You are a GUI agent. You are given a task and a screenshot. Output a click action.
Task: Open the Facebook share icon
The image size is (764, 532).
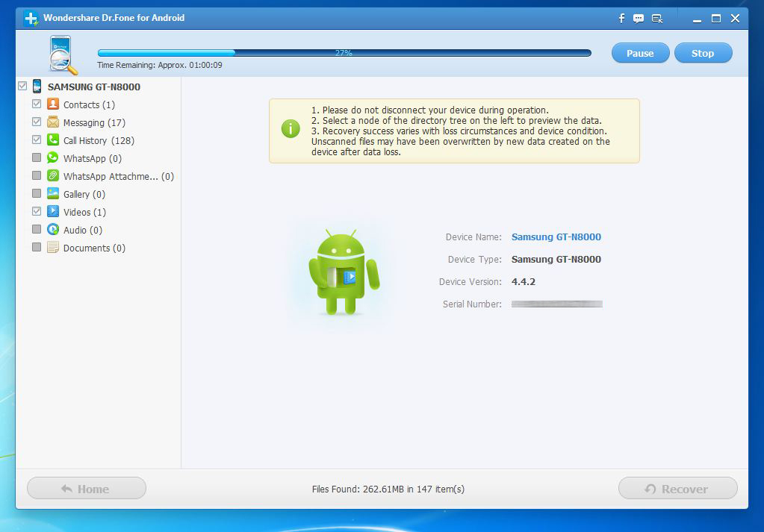pyautogui.click(x=621, y=19)
